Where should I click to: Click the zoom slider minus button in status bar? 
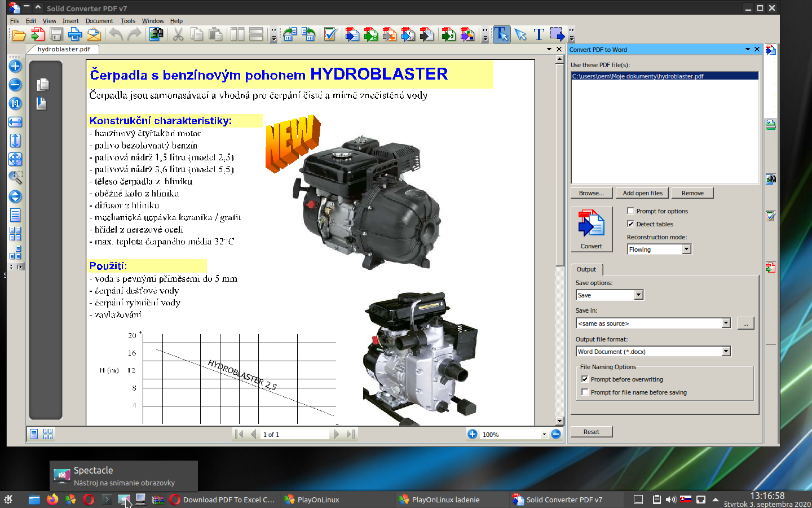556,434
